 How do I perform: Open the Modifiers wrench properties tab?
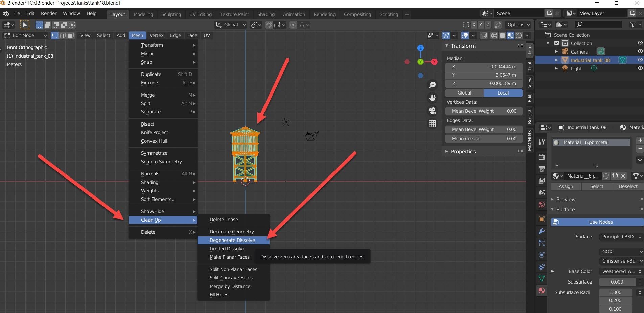pos(542,231)
